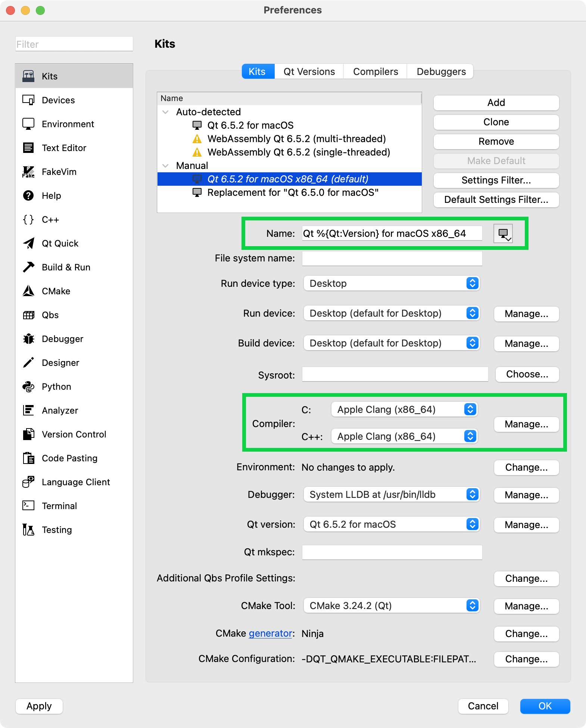Select WebAssembly Qt 6.5.2 (multi-threaded) kit
586x728 pixels.
[x=296, y=139]
